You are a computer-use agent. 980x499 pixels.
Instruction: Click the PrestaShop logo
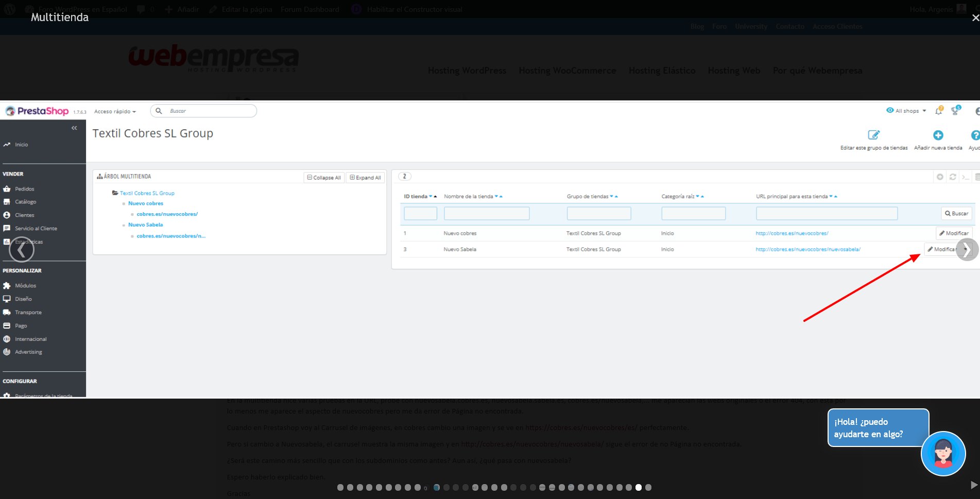(37, 111)
